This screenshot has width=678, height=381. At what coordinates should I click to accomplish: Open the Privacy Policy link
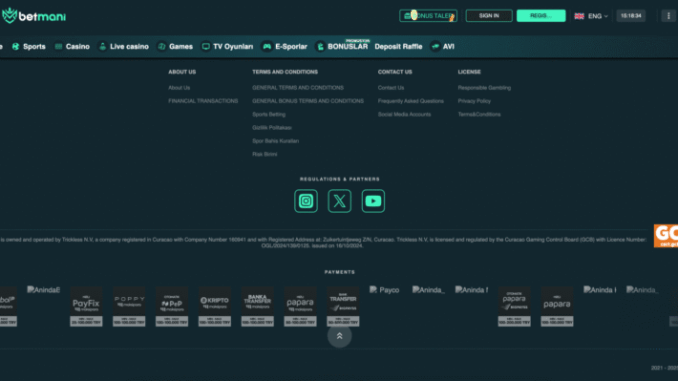(474, 101)
